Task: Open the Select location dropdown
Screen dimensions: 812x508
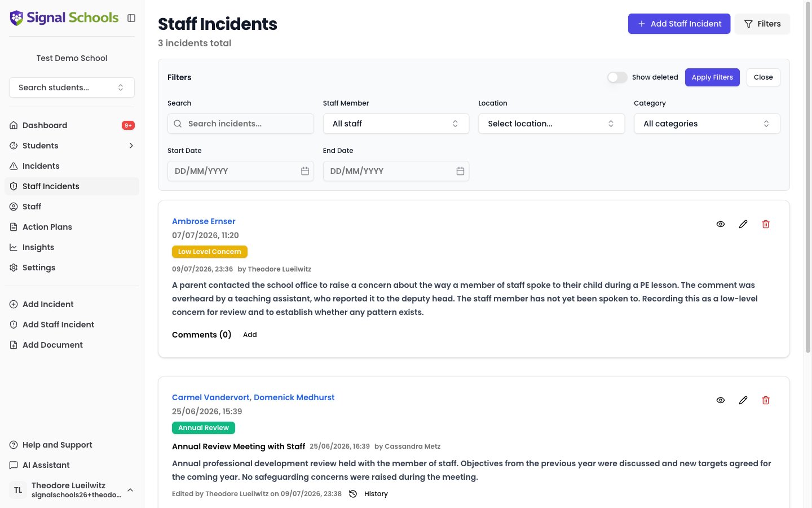Action: pyautogui.click(x=551, y=124)
